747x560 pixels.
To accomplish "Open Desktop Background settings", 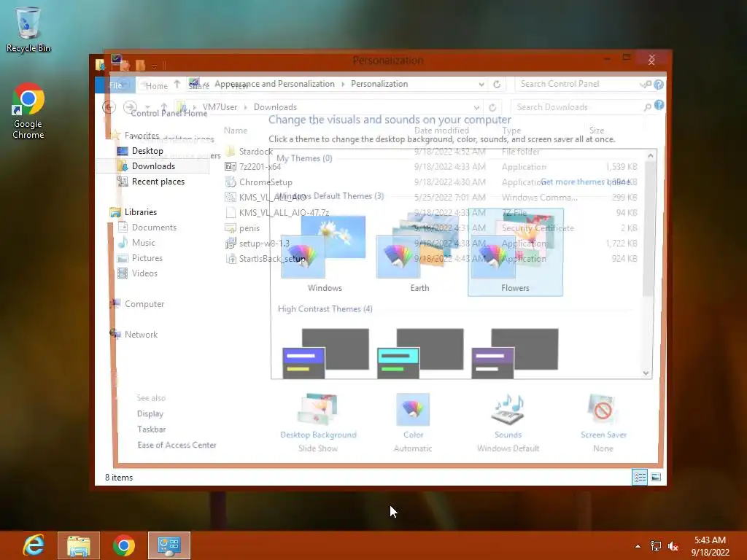I will click(318, 423).
